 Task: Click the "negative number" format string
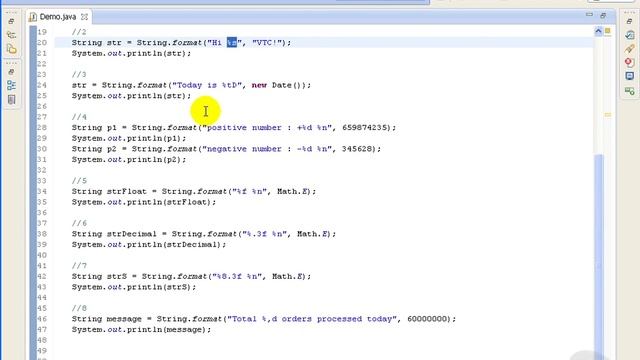point(267,149)
